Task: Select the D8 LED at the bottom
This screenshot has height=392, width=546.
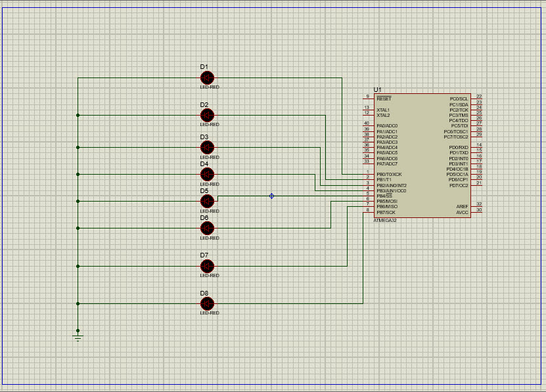Action: [x=207, y=303]
